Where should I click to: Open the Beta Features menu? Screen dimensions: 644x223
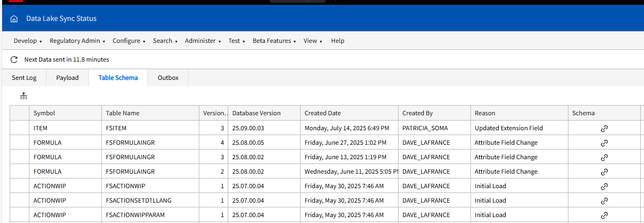pyautogui.click(x=274, y=41)
